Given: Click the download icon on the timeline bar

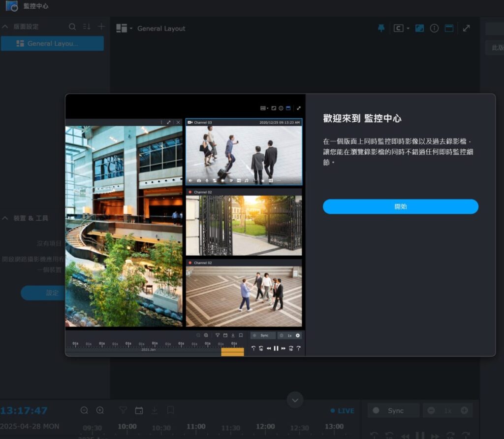Looking at the screenshot, I should tap(155, 410).
